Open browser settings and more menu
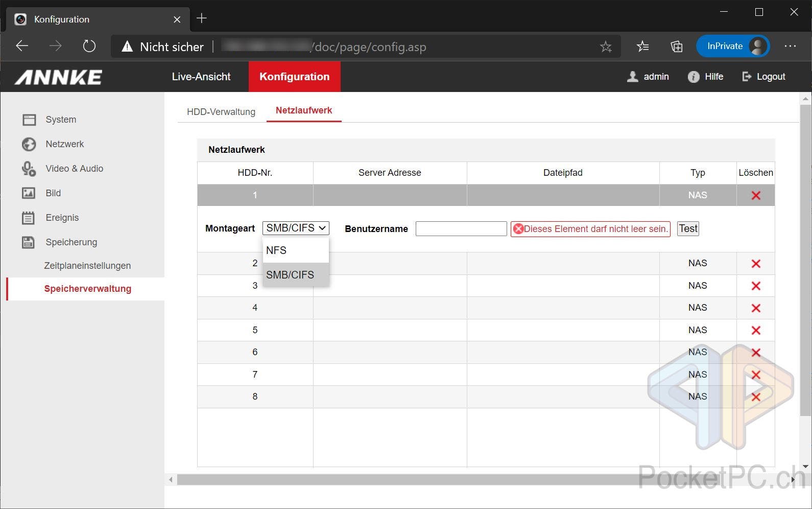 [x=790, y=47]
